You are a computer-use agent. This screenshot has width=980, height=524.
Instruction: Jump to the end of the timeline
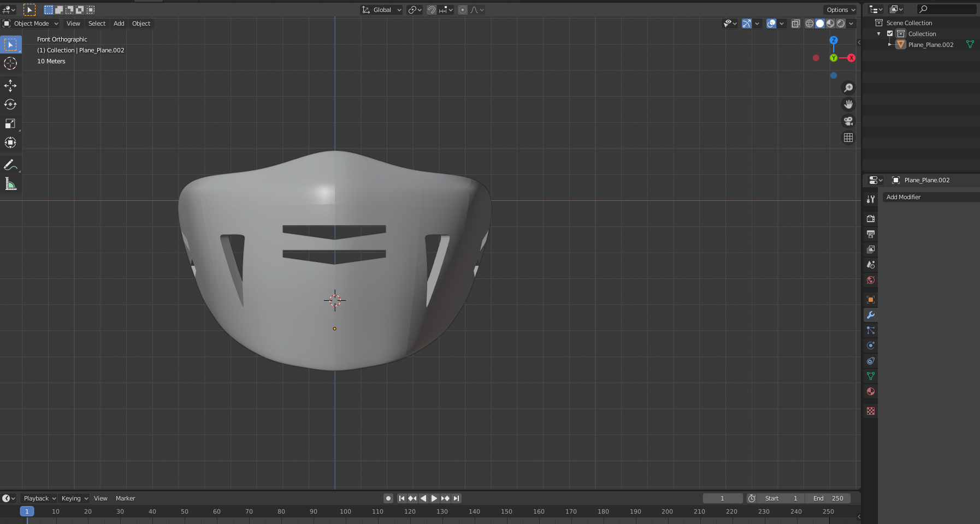coord(457,498)
